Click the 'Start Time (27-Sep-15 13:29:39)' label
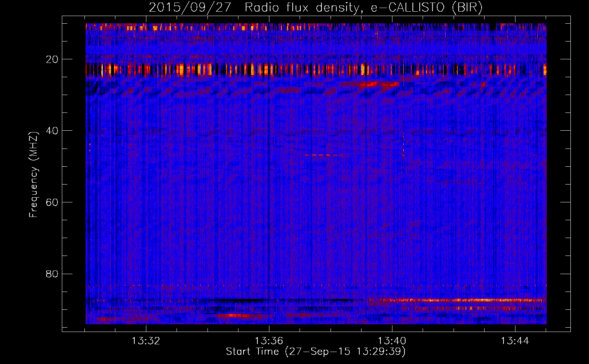 click(x=316, y=351)
